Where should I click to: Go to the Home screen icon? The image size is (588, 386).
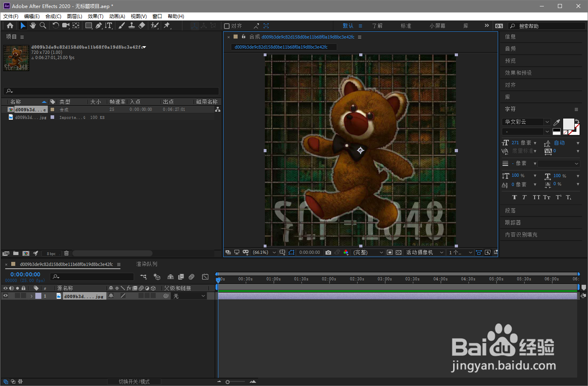click(x=10, y=26)
